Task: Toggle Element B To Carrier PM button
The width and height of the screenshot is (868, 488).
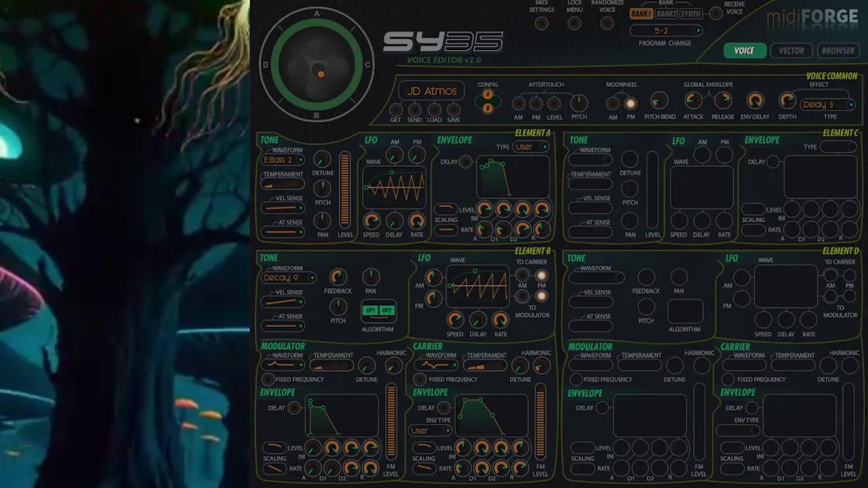Action: (541, 275)
